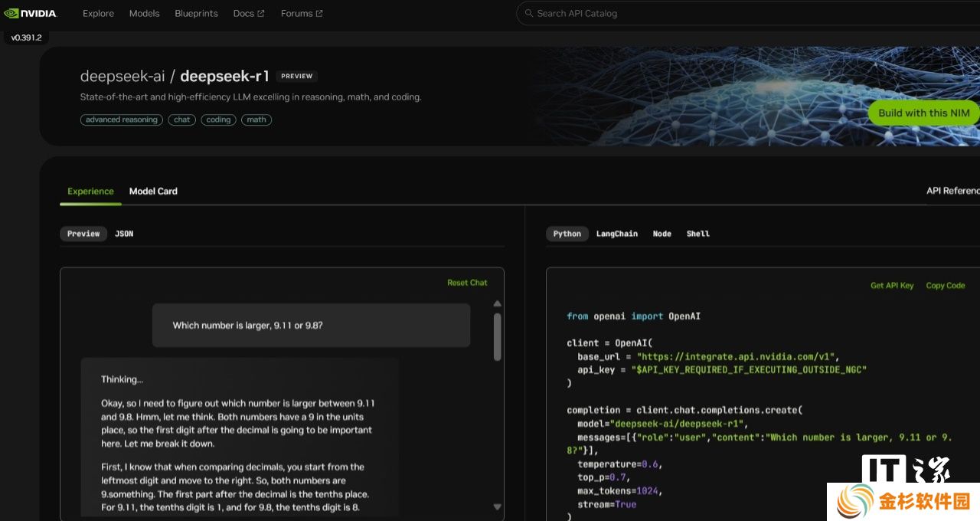Image resolution: width=980 pixels, height=521 pixels.
Task: Click Get API Key
Action: coord(892,286)
